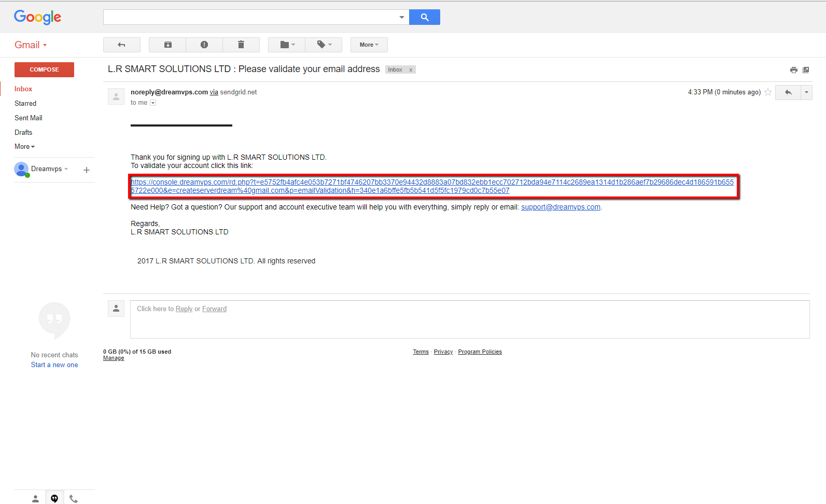Screen dimensions: 826x504
Task: Switch to Hangouts conversations tab at bottom
Action: [x=54, y=498]
